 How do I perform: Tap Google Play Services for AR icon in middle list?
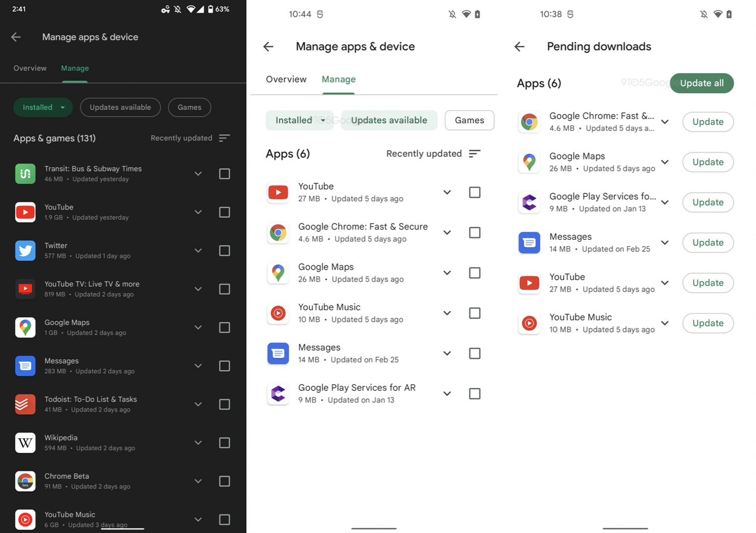point(278,394)
